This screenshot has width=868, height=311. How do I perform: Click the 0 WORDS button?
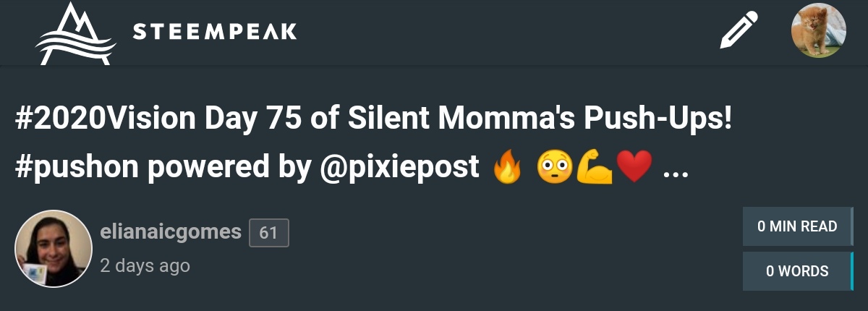(x=797, y=271)
